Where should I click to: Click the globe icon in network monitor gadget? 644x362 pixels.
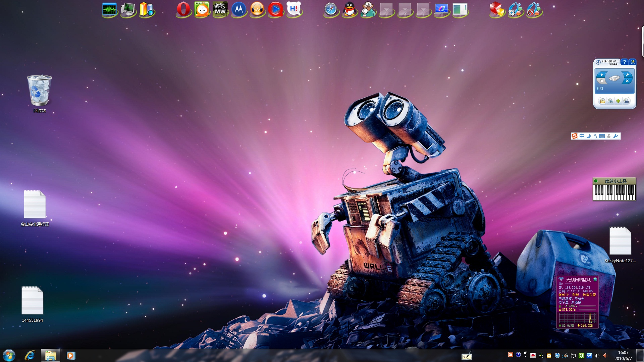click(x=595, y=279)
